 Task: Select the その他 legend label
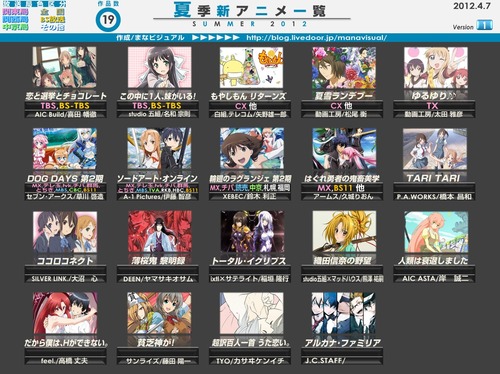click(x=53, y=27)
